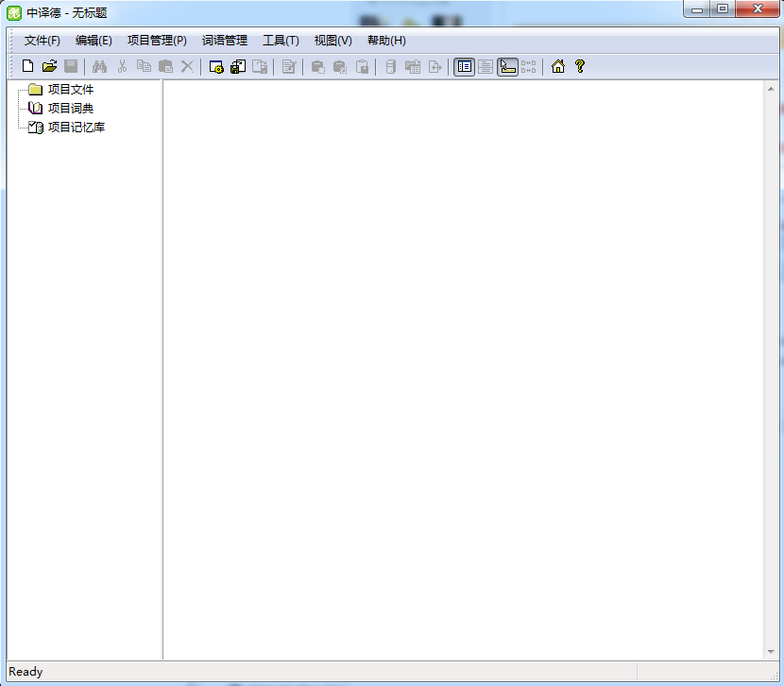Close the 中译德 window
Image resolution: width=784 pixels, height=686 pixels.
(758, 9)
